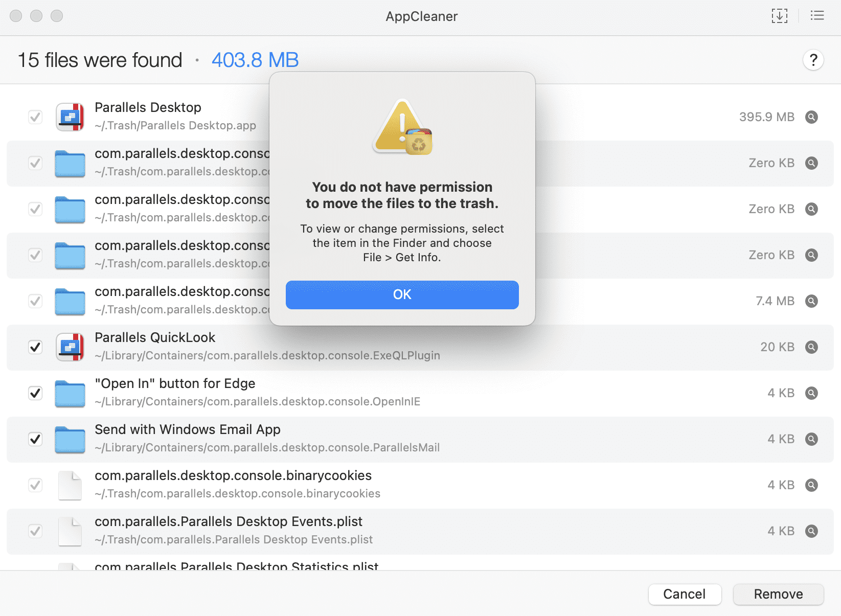The height and width of the screenshot is (616, 841).
Task: Select the "Send with Windows Email App" name
Action: pyautogui.click(x=188, y=429)
